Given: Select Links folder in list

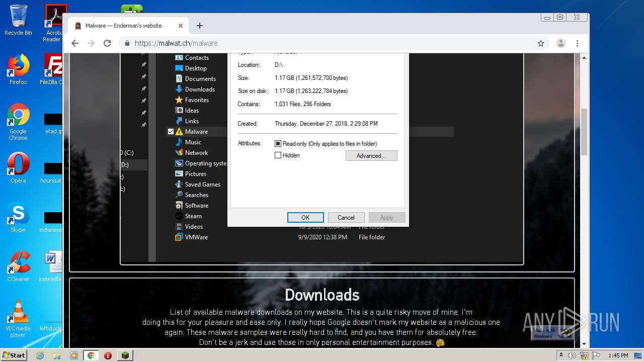Looking at the screenshot, I should (x=187, y=121).
